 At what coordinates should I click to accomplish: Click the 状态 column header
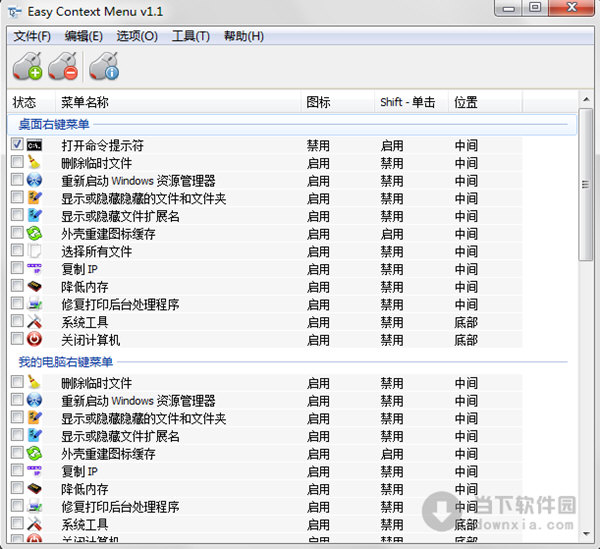coord(31,102)
